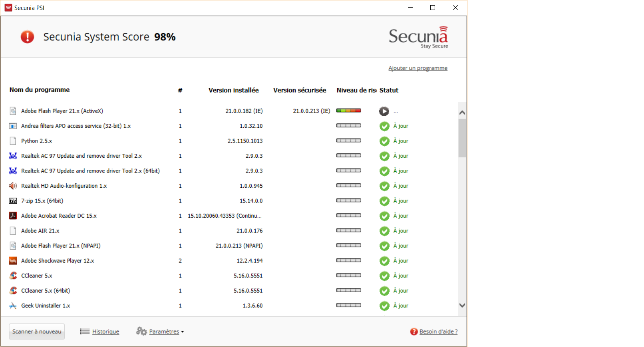This screenshot has height=347, width=644.
Task: Sort by Statut column header
Action: [x=389, y=90]
